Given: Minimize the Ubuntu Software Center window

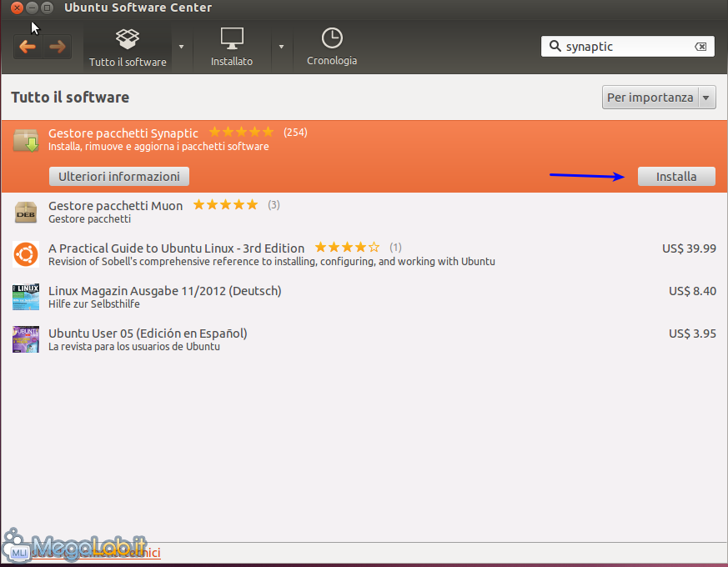Looking at the screenshot, I should pos(32,8).
